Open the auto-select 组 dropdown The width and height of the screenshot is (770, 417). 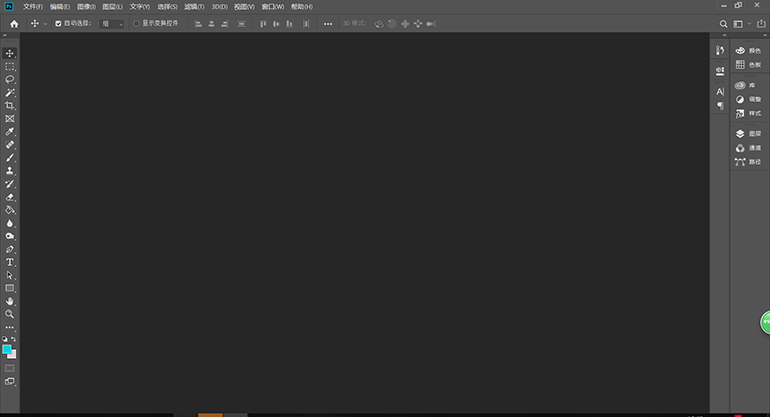[112, 24]
